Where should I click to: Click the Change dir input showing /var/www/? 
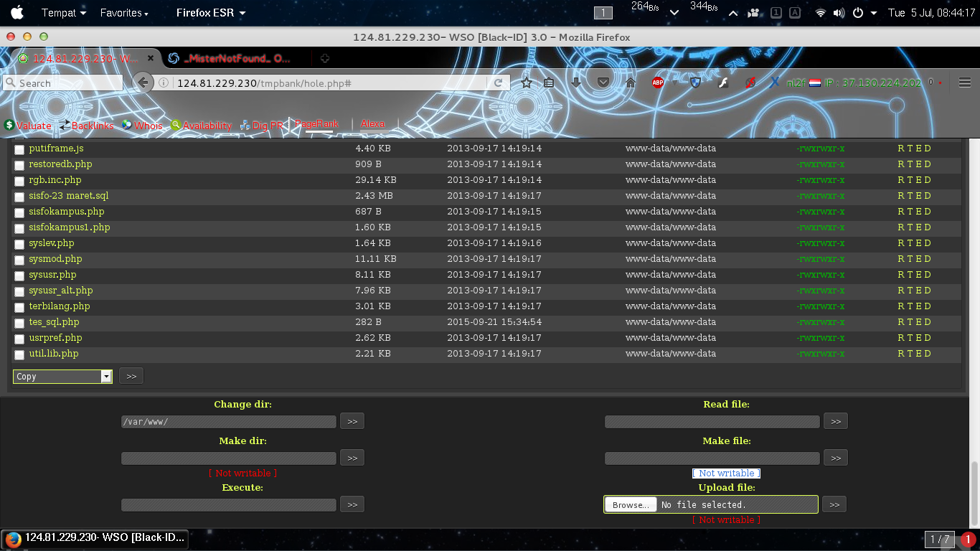coord(228,421)
